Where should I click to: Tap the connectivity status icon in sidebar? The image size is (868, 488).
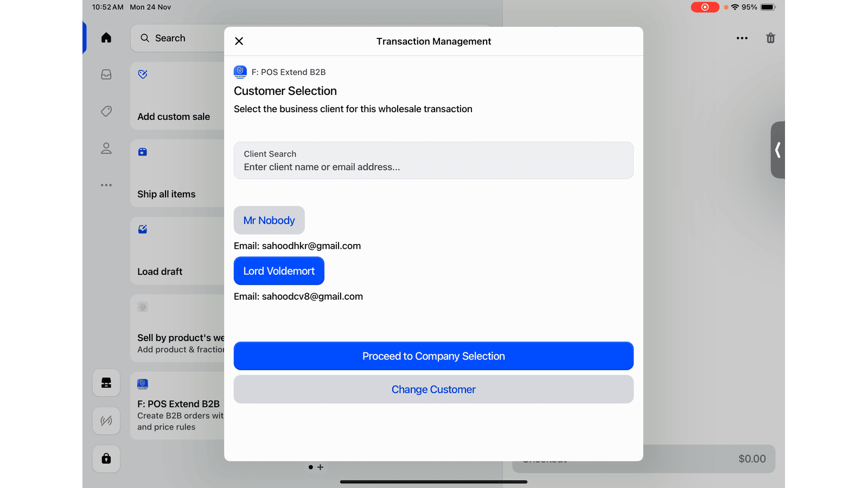106,421
